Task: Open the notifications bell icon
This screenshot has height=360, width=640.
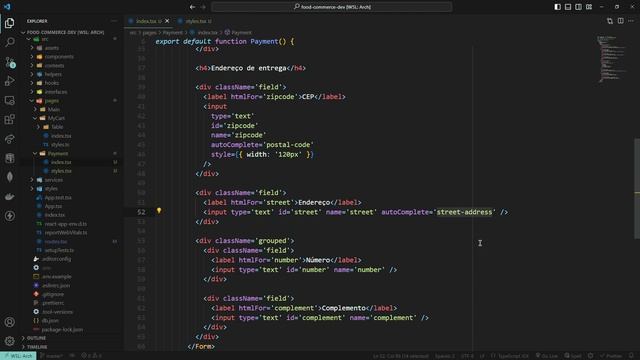Action: pyautogui.click(x=631, y=356)
